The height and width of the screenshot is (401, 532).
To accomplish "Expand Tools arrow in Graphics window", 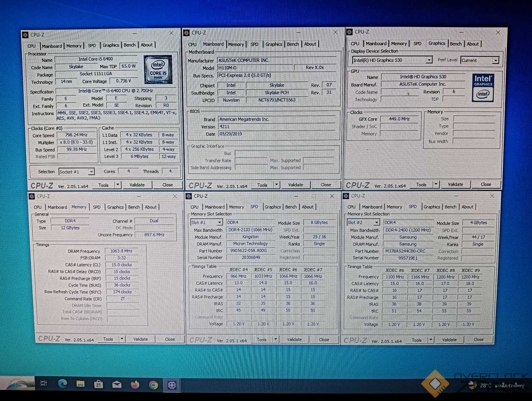I will 436,184.
